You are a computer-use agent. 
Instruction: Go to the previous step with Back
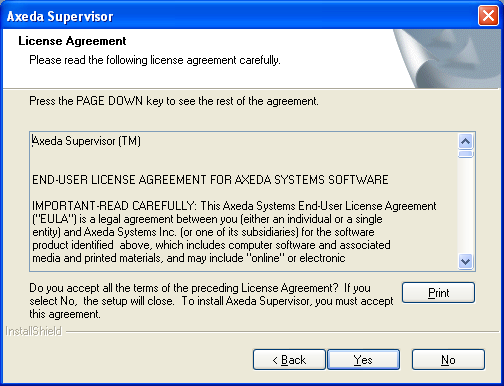click(289, 360)
